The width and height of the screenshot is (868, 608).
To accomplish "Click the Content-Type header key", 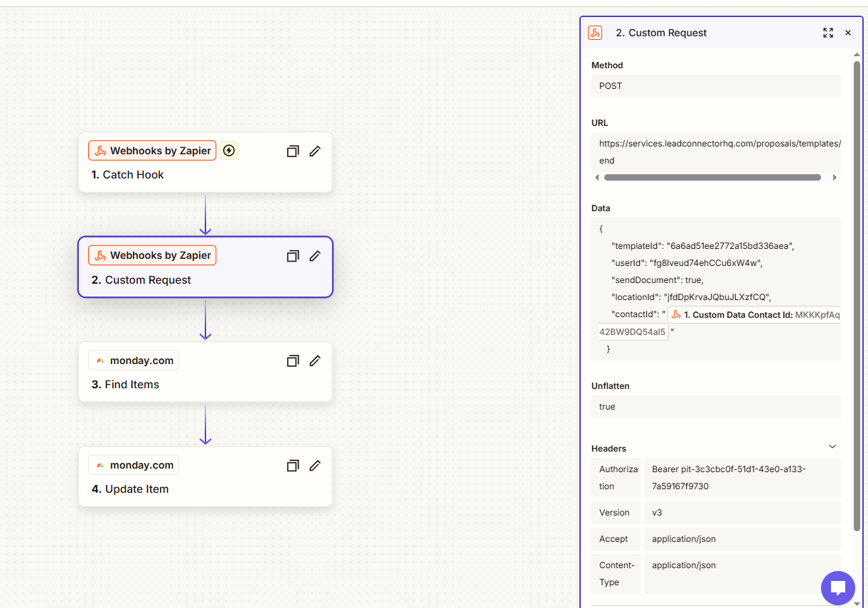I will pos(616,574).
